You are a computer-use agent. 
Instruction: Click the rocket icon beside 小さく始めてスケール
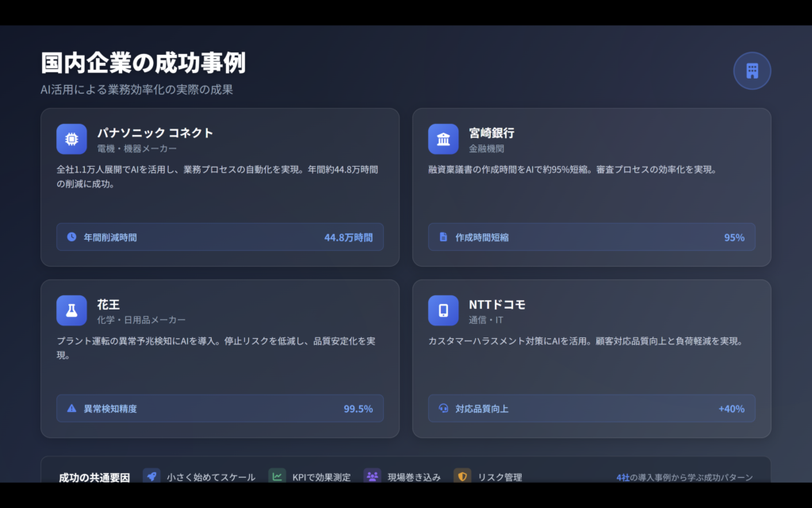[x=151, y=476]
